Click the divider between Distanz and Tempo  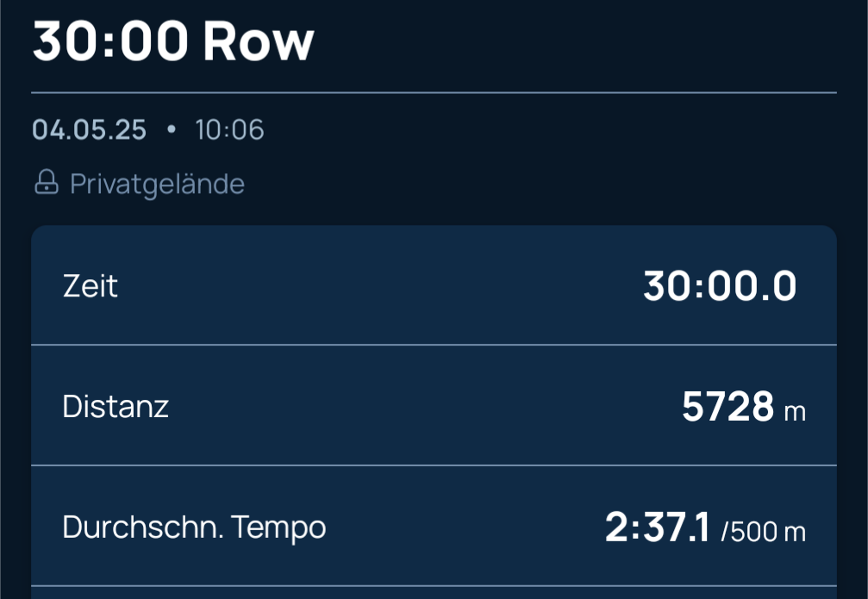[x=434, y=465]
